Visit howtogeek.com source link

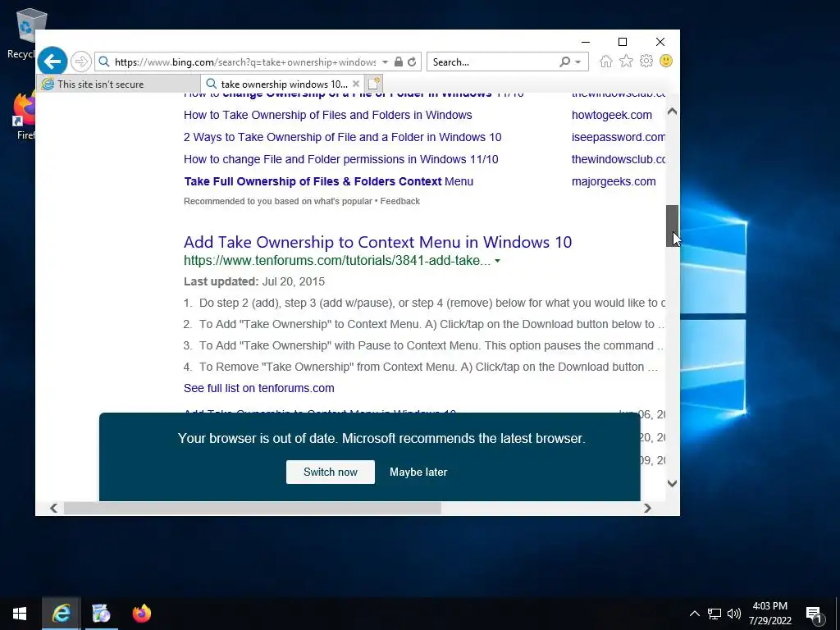tap(612, 115)
